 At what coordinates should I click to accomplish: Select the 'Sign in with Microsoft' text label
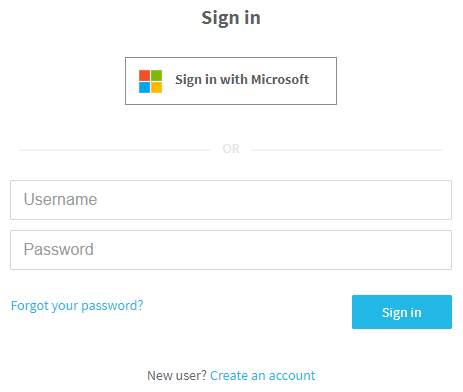click(242, 80)
